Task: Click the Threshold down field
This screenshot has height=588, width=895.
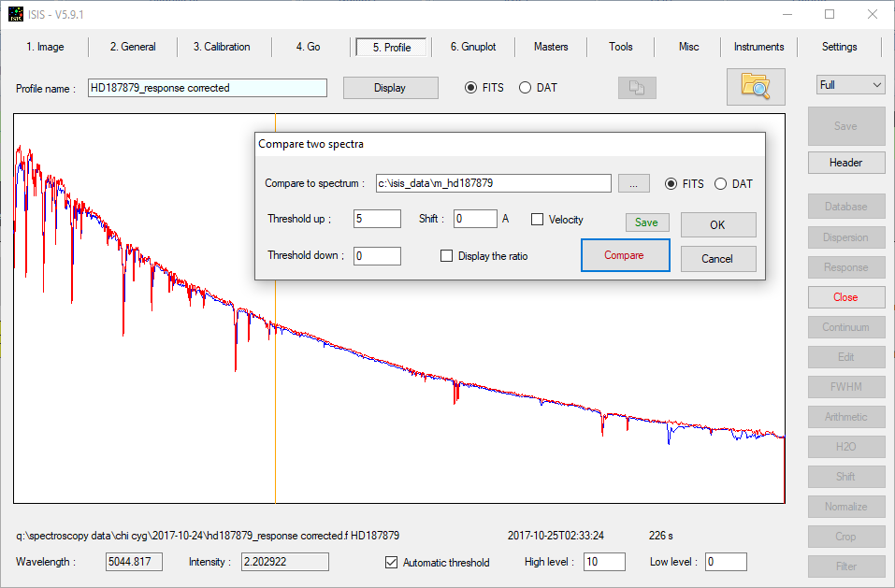Action: coord(377,256)
